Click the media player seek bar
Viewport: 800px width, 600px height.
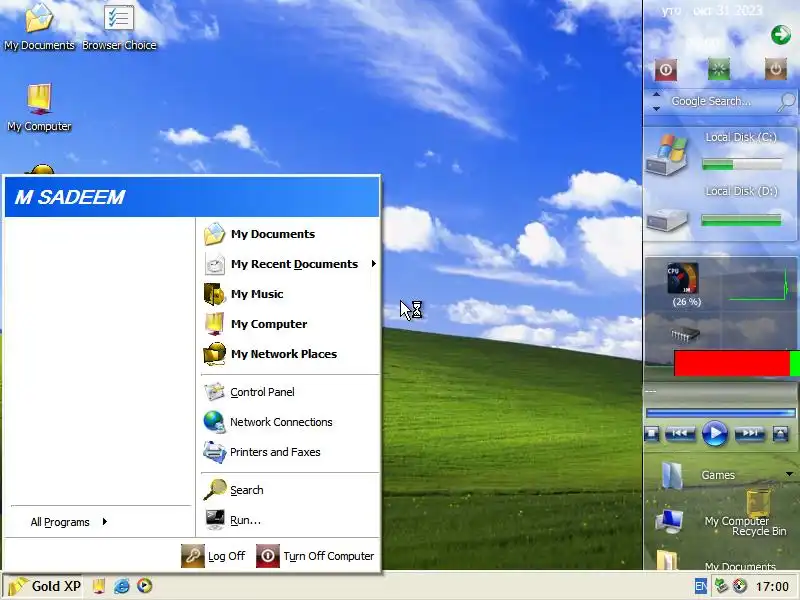(x=720, y=413)
